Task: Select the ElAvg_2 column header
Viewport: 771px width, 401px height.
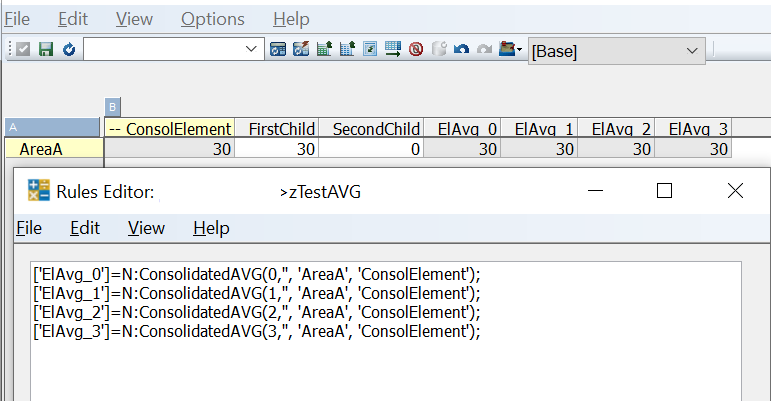Action: (616, 128)
